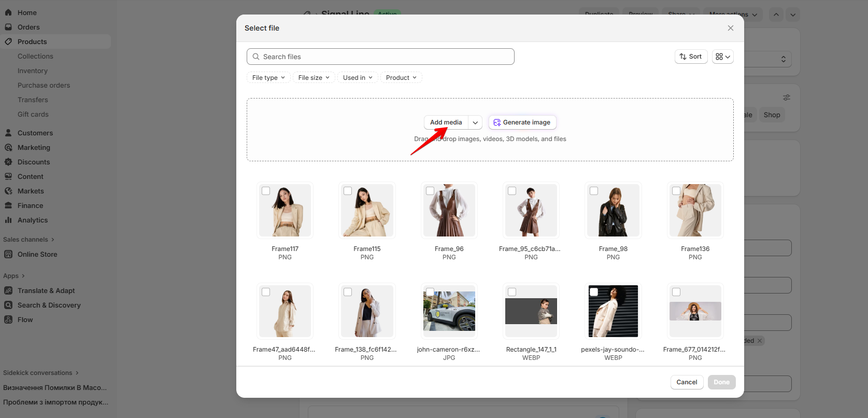Viewport: 868px width, 418px height.
Task: Click the filter sliders icon in background panel
Action: (x=787, y=97)
